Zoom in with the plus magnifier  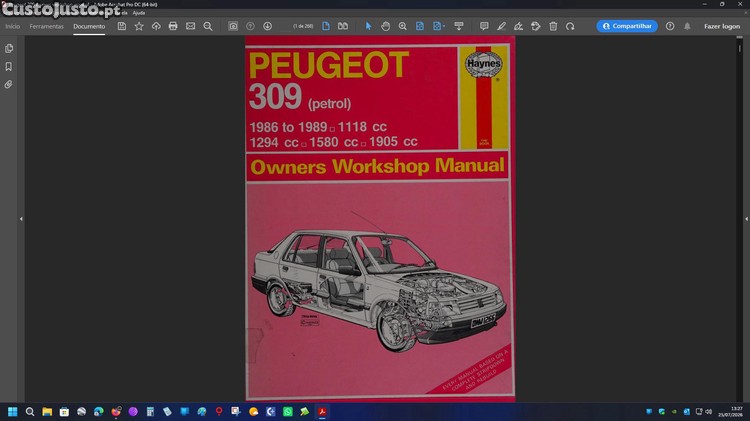pos(403,26)
